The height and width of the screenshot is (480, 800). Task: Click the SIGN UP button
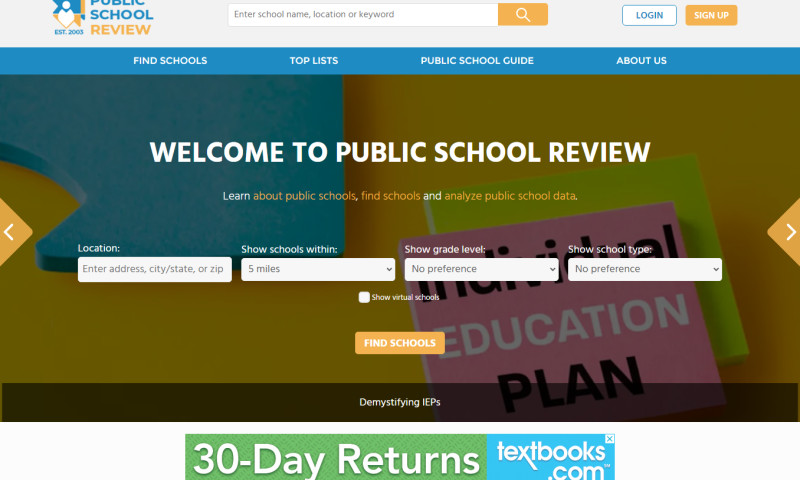(x=711, y=15)
